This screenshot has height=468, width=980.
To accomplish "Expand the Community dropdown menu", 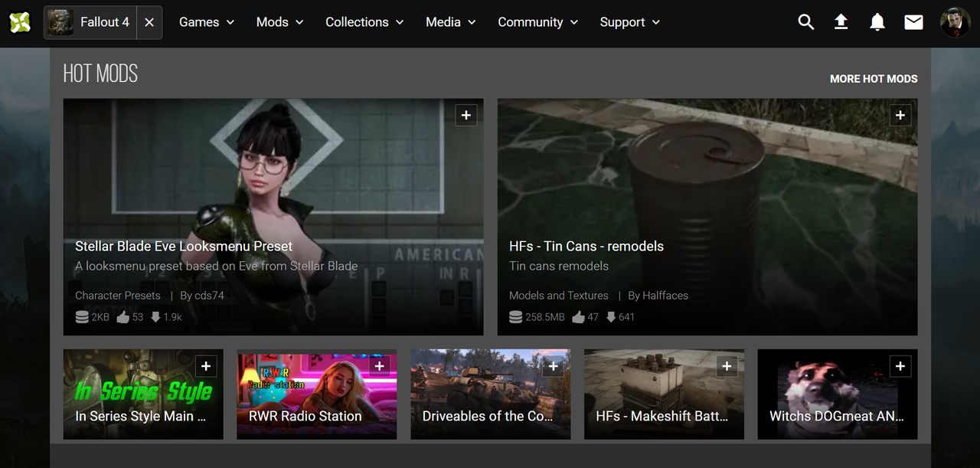I will pyautogui.click(x=538, y=22).
